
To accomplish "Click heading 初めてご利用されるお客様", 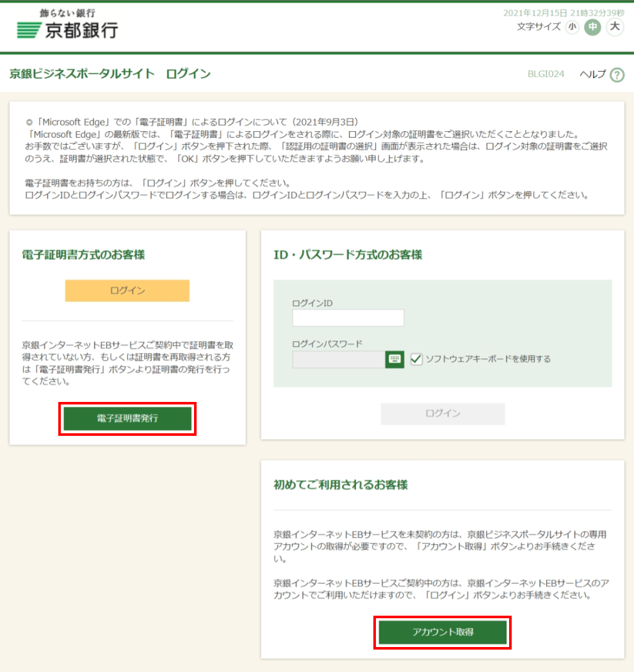I will click(341, 484).
